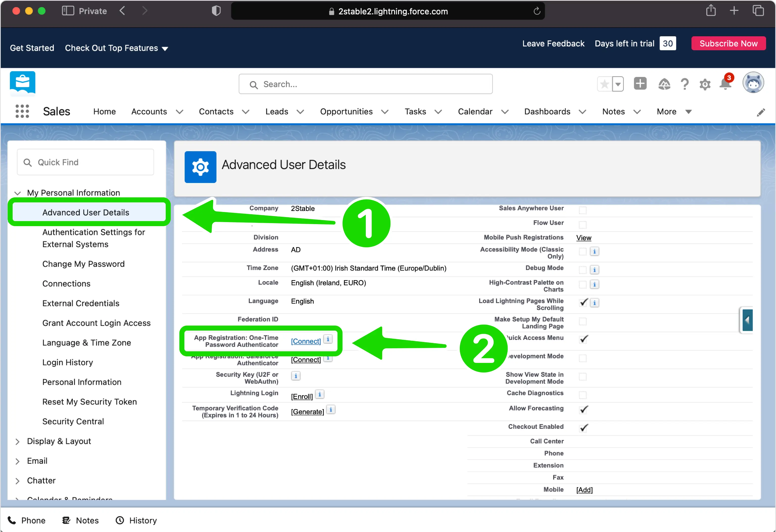Toggle High-Contrast Palette on Charts checkbox

583,284
